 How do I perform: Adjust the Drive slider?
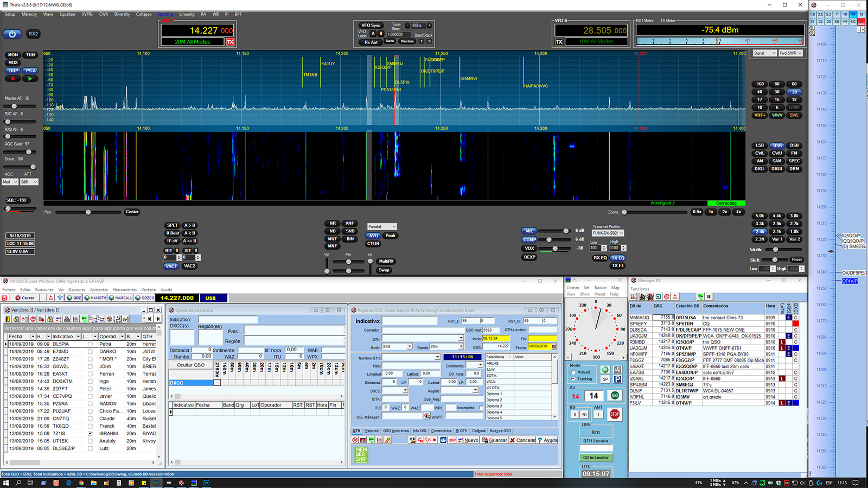(x=20, y=167)
